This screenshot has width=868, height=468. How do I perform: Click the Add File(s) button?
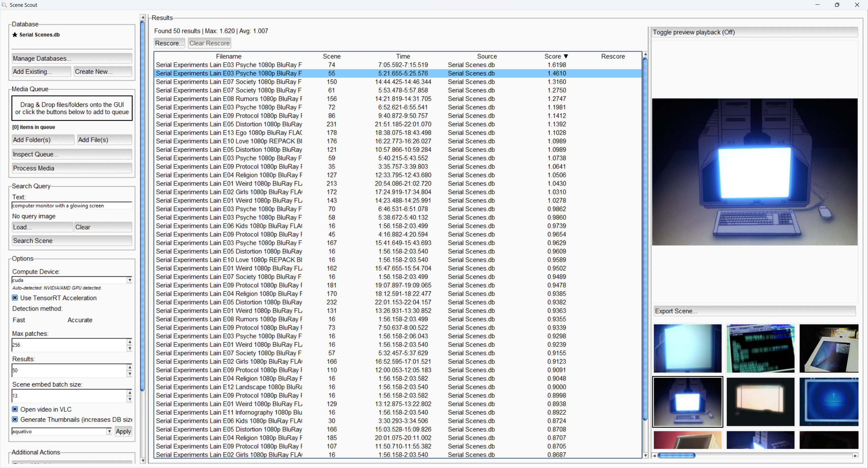click(x=104, y=140)
